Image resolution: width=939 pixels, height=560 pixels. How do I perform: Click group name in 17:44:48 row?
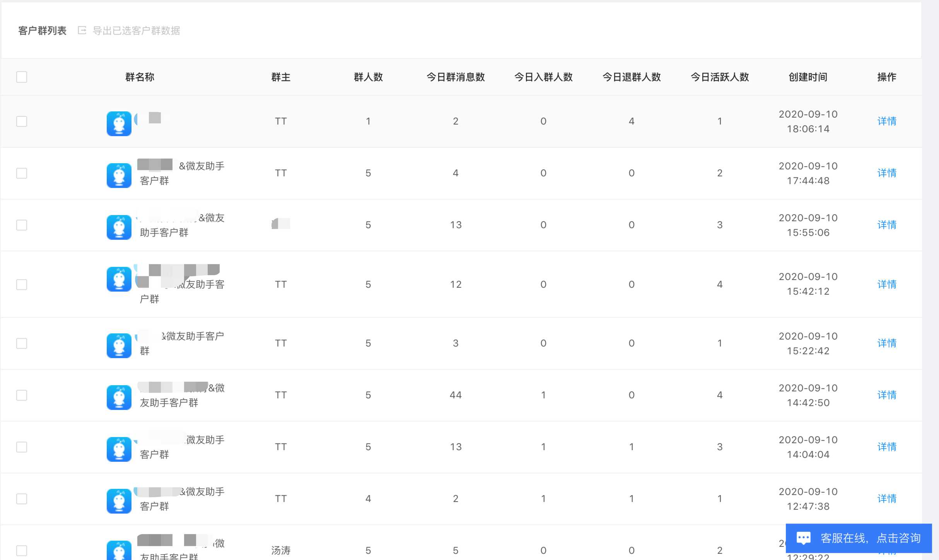pyautogui.click(x=181, y=173)
